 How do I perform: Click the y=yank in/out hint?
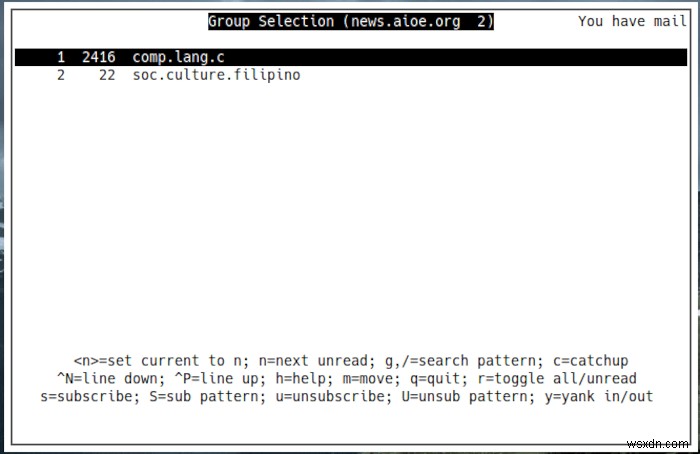599,396
